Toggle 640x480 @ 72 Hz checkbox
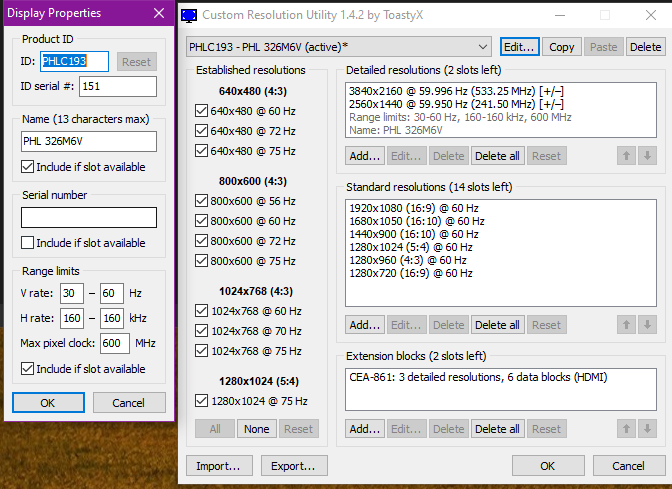672x489 pixels. (x=201, y=131)
